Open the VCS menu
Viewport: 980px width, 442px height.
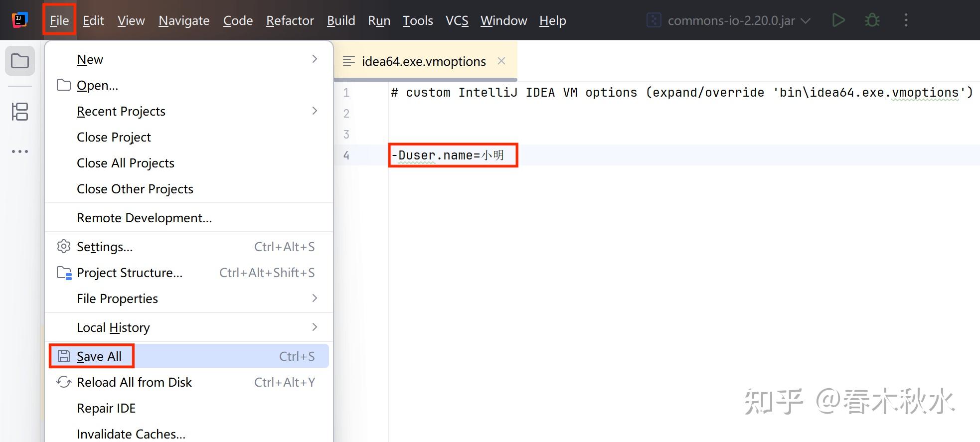click(x=457, y=20)
